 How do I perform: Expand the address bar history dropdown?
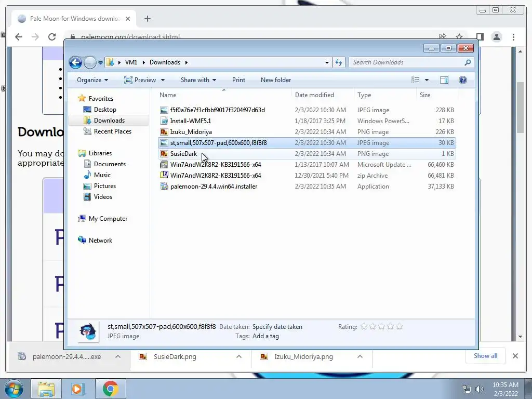pyautogui.click(x=327, y=62)
